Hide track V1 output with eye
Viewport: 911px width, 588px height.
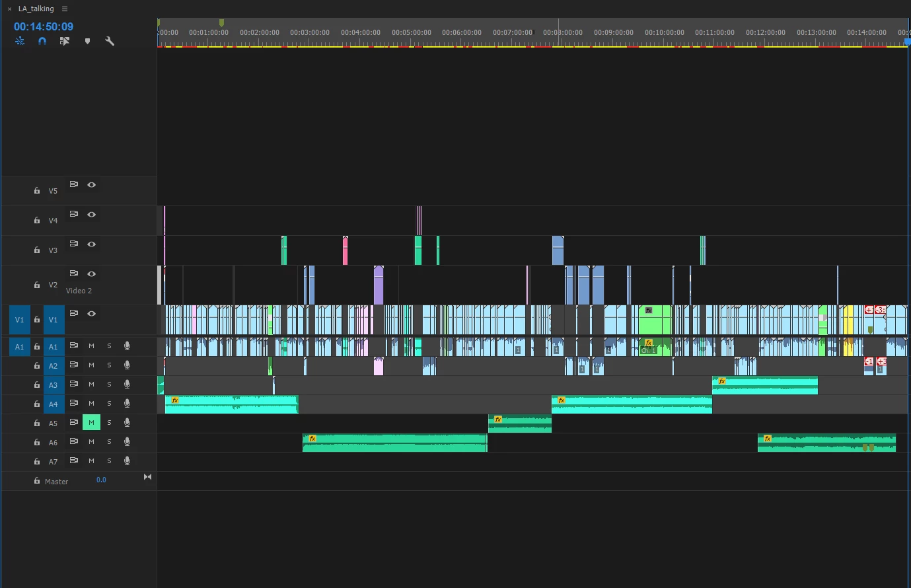(x=92, y=313)
